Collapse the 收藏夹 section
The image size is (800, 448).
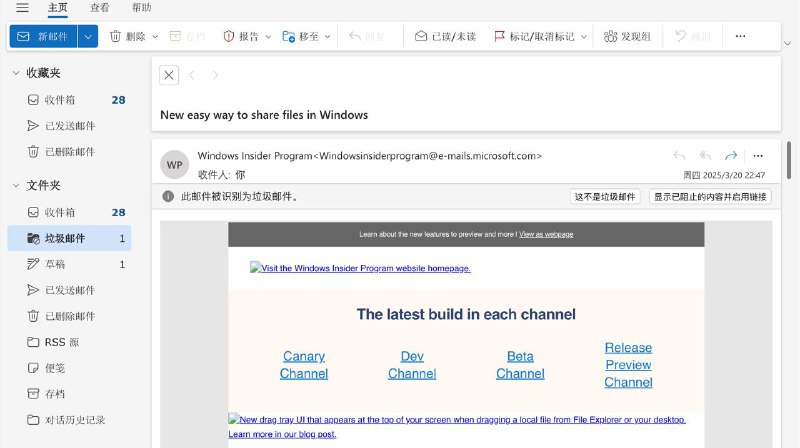pyautogui.click(x=15, y=73)
